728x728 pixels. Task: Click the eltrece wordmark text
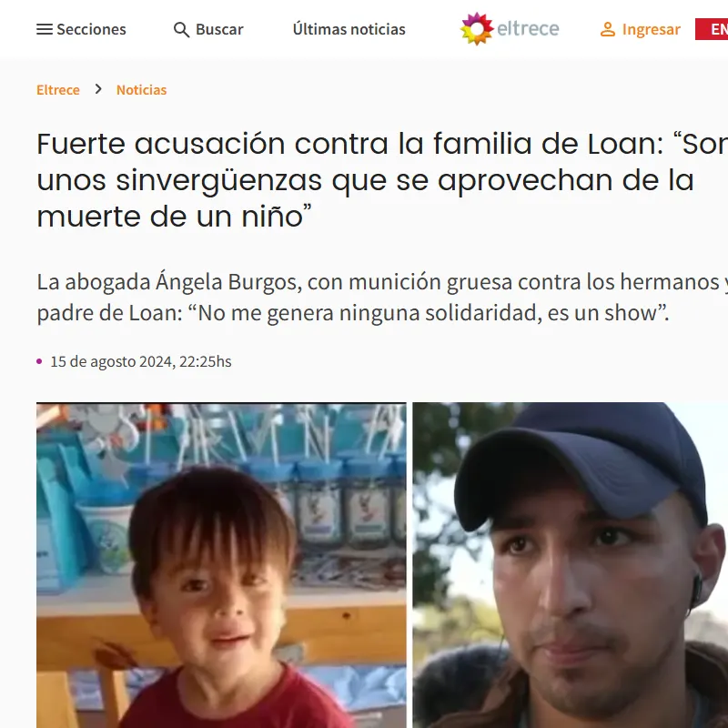point(528,29)
